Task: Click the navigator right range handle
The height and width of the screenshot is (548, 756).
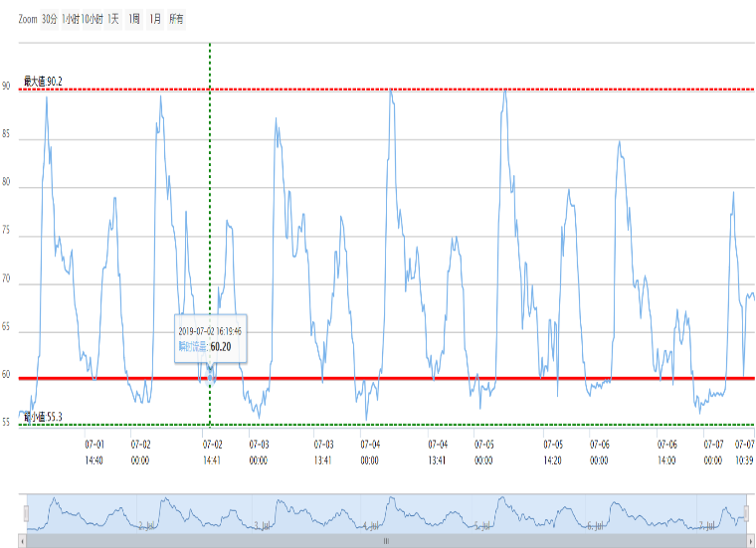Action: (x=746, y=512)
